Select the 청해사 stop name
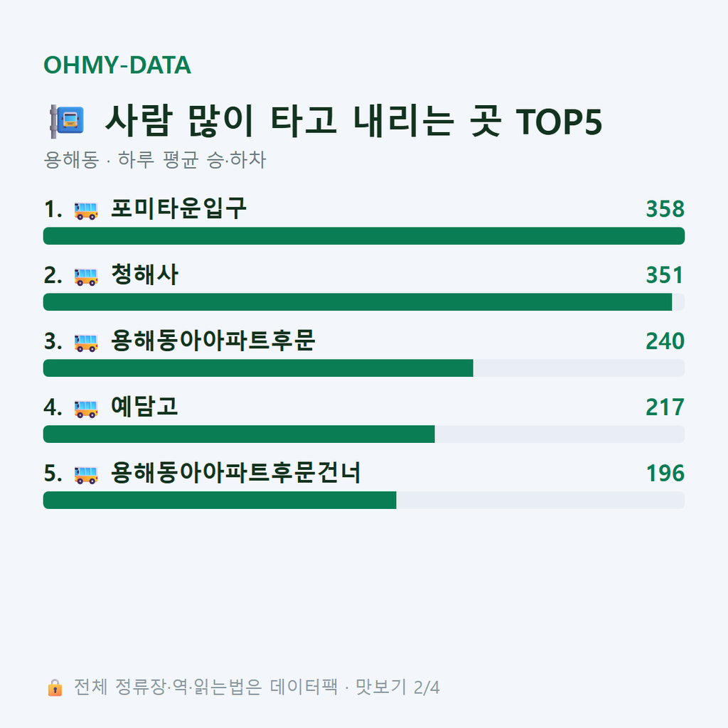The image size is (728, 728). tap(144, 274)
